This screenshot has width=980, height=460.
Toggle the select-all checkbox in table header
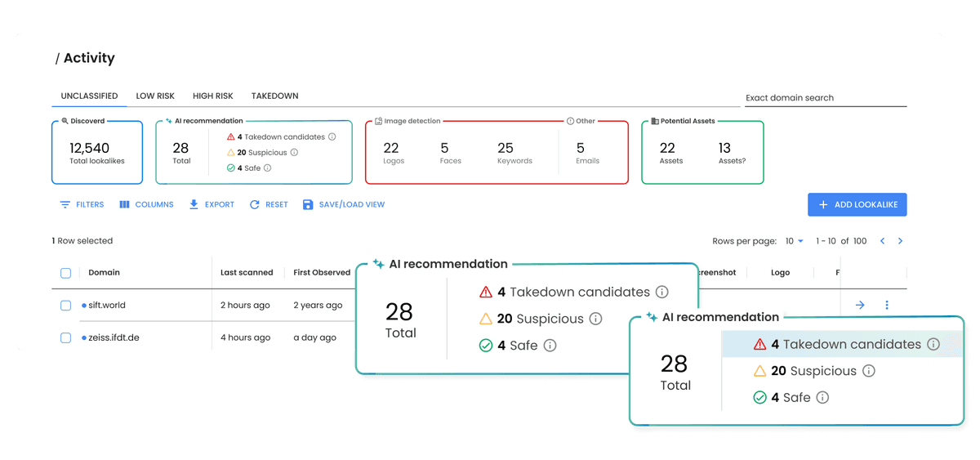[x=66, y=273]
